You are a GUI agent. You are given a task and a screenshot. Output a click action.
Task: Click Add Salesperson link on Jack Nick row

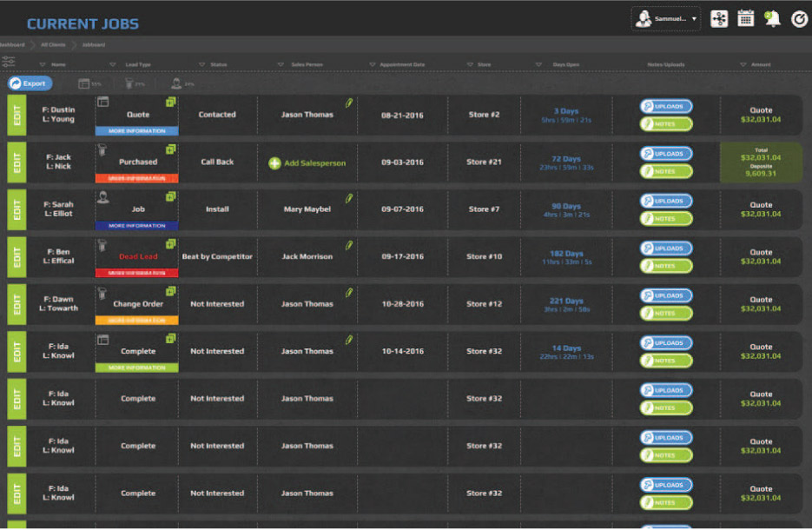point(315,163)
